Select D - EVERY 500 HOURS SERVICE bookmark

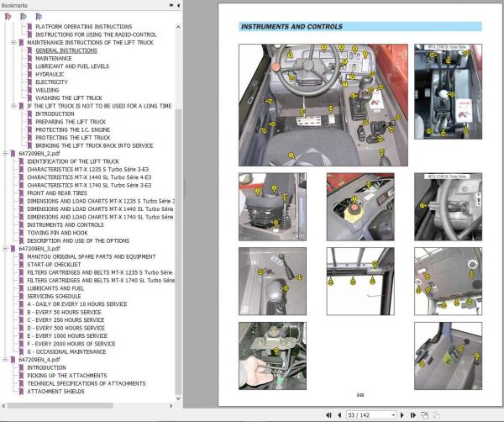click(x=66, y=328)
